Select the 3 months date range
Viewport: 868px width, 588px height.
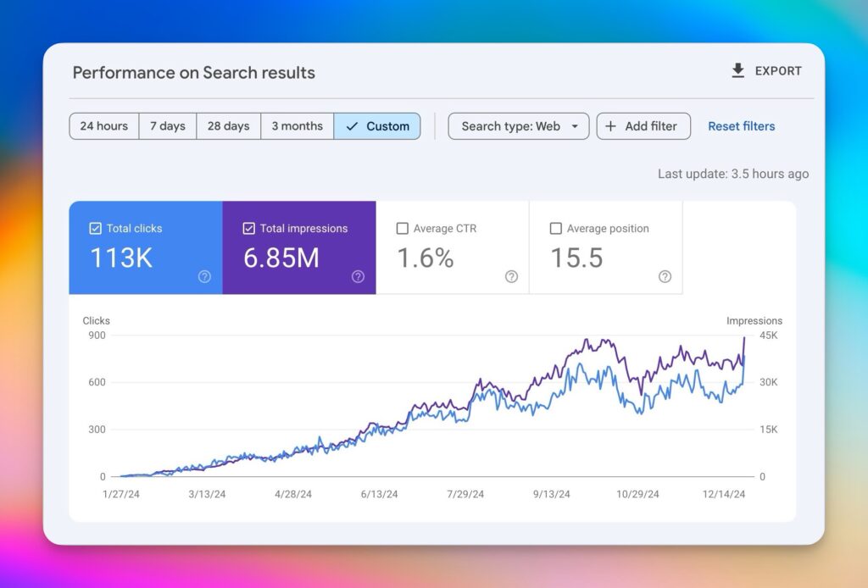[x=297, y=126]
